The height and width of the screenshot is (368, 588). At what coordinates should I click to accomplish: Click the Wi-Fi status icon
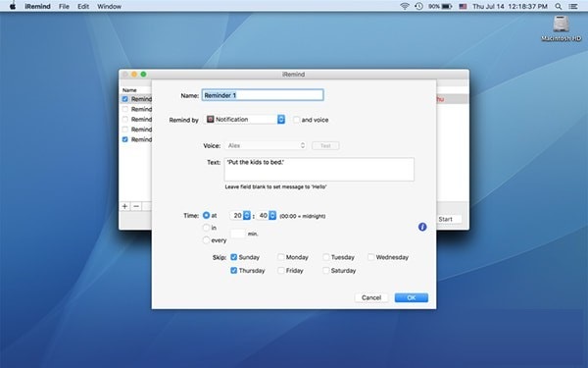pyautogui.click(x=404, y=6)
